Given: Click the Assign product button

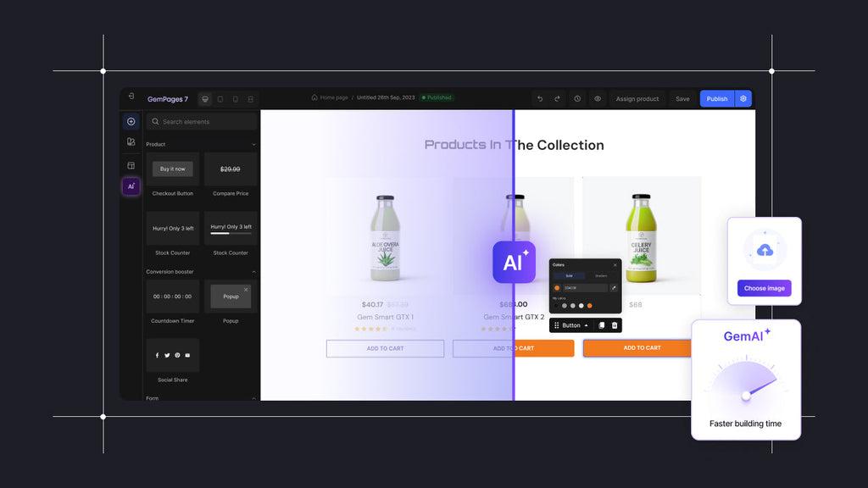Looking at the screenshot, I should [x=637, y=99].
